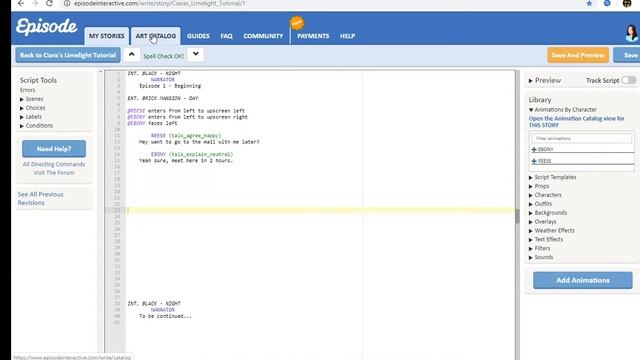This screenshot has height=360, width=640.
Task: Expand Overlays in Library
Action: (542, 222)
